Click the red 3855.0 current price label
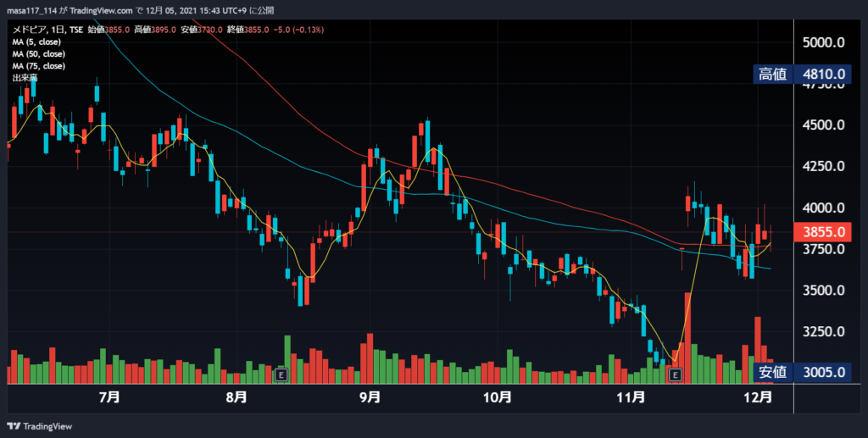This screenshot has height=438, width=868. [x=821, y=232]
